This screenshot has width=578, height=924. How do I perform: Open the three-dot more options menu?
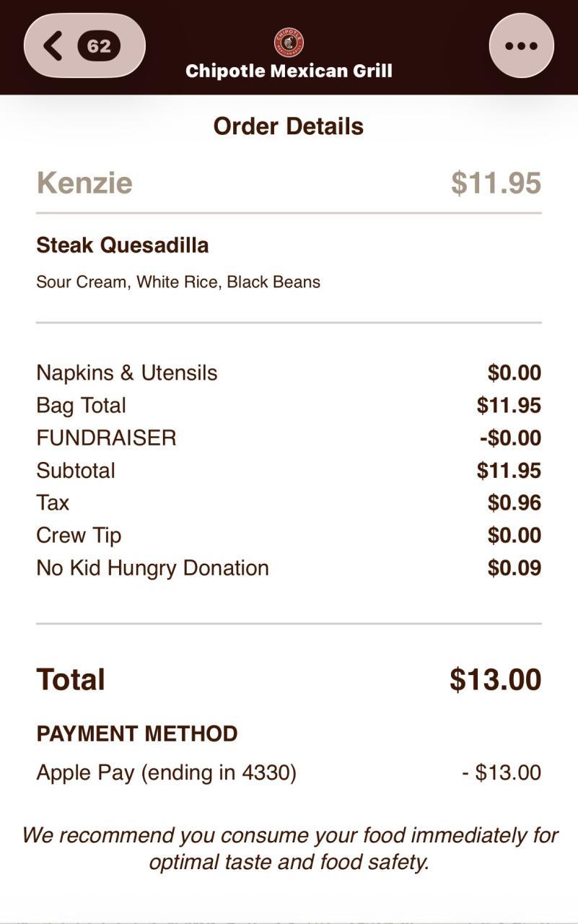[x=521, y=46]
